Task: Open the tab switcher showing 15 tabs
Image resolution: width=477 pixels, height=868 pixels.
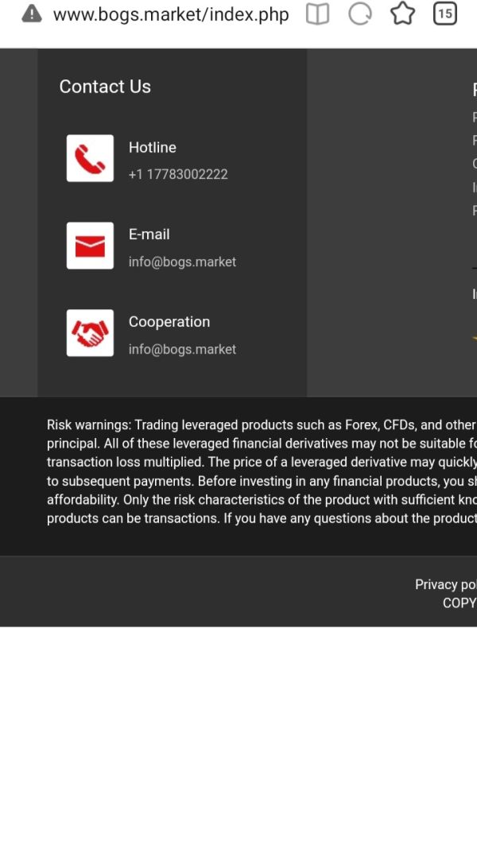Action: [445, 14]
